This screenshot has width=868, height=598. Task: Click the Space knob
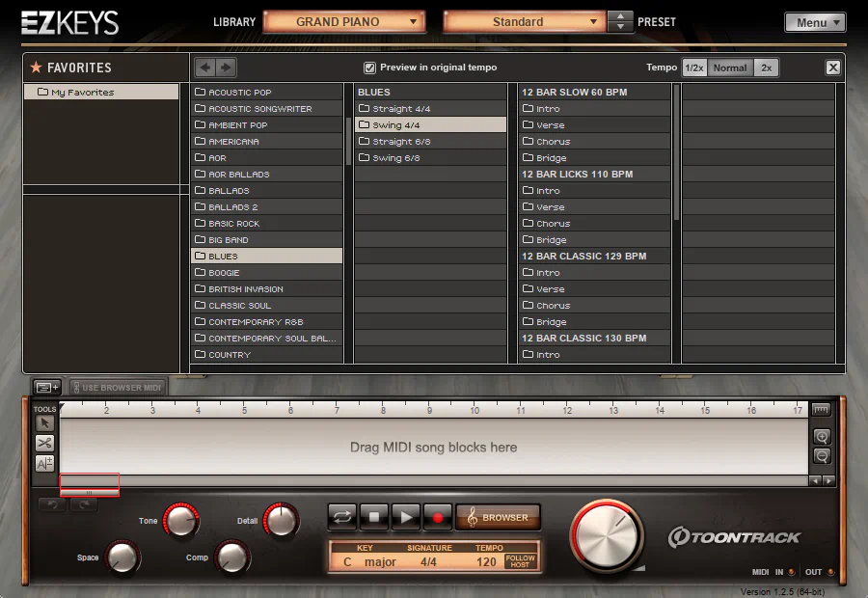122,557
